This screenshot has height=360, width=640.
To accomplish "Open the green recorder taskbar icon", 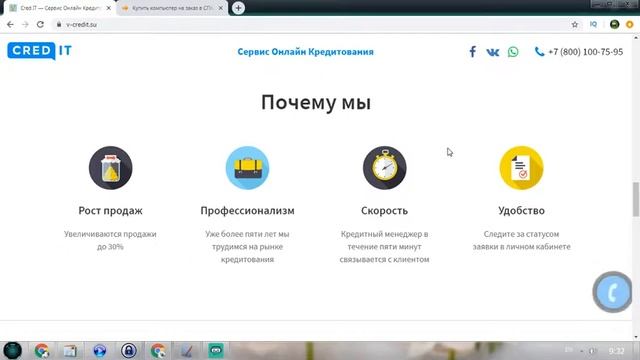I will point(216,351).
